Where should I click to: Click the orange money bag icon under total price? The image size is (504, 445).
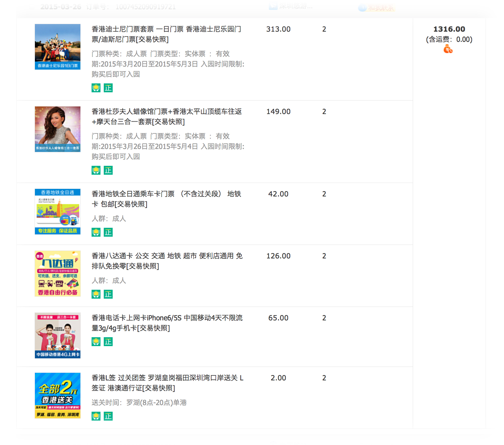pos(448,49)
